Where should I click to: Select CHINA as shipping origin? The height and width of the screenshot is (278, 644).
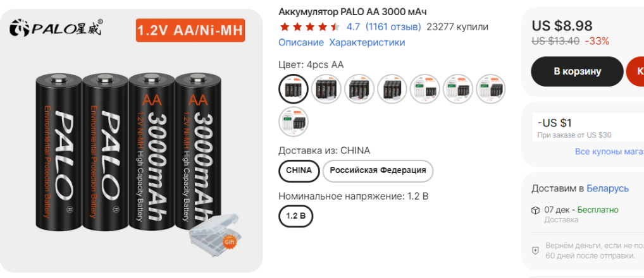[x=299, y=171]
